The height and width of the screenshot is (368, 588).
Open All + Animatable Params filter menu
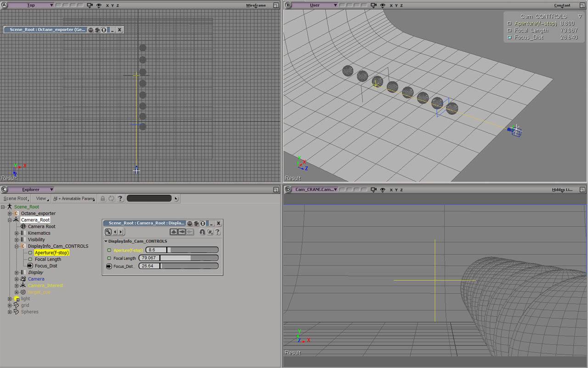point(74,199)
